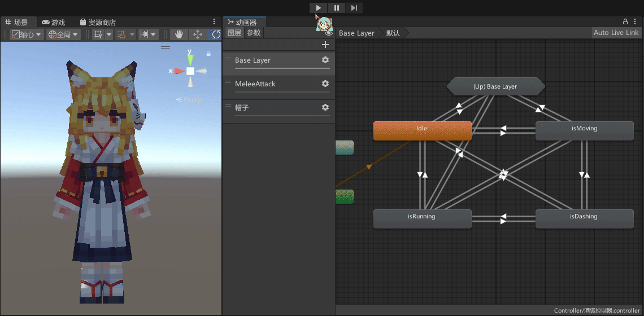Click the orange default transition arrow
The width and height of the screenshot is (644, 316).
pos(369,166)
